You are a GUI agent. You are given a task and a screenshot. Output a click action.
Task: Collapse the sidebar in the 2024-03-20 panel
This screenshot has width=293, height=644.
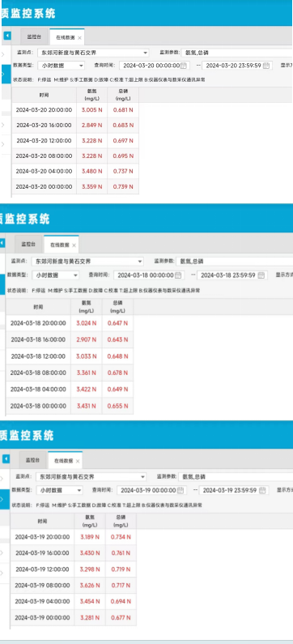click(7, 36)
